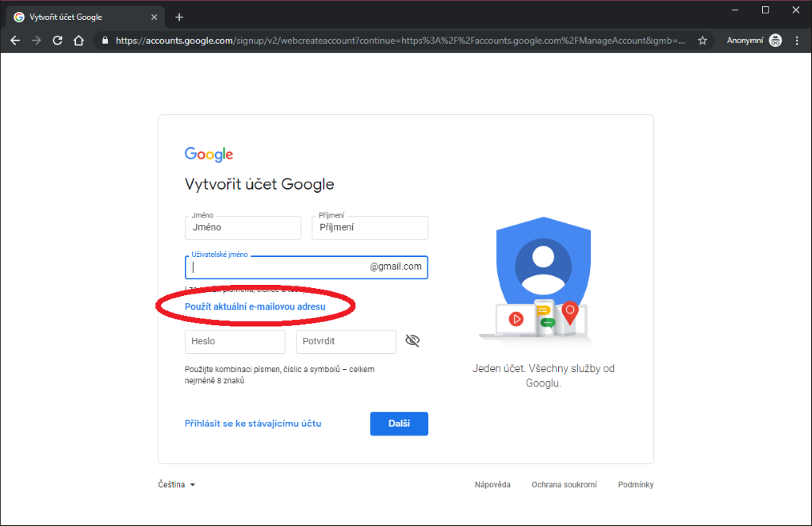Close the Vytvořit účet Google tab

pos(154,17)
